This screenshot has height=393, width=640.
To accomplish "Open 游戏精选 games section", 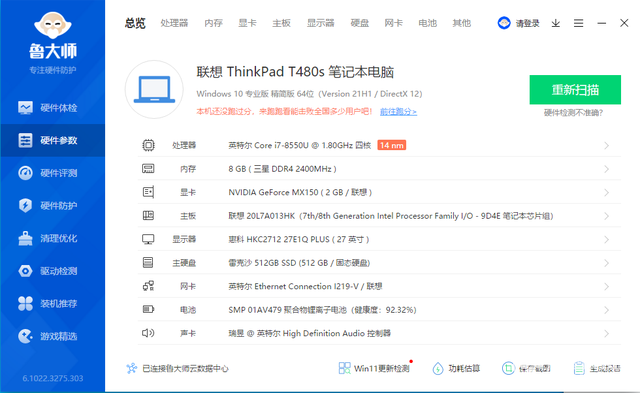I will coord(53,336).
